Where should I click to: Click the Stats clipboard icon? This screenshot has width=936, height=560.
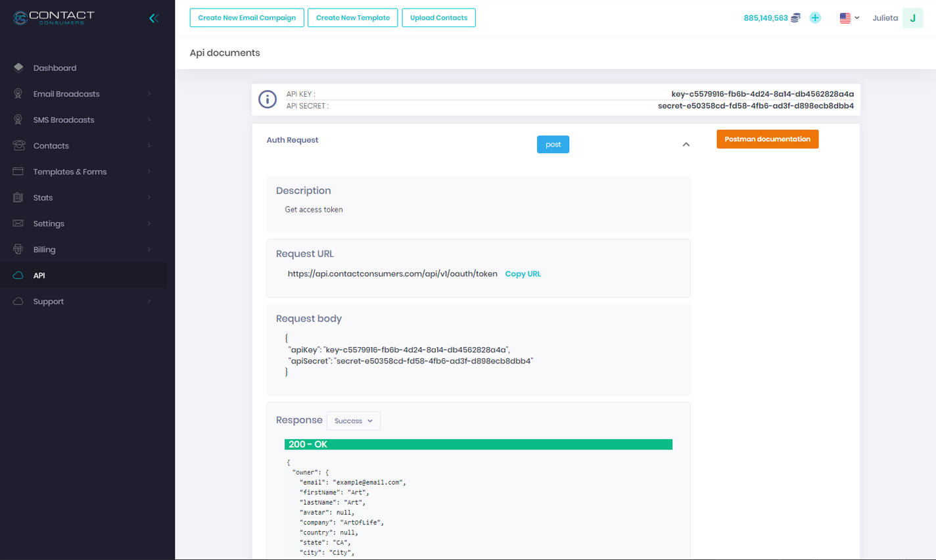pos(18,197)
